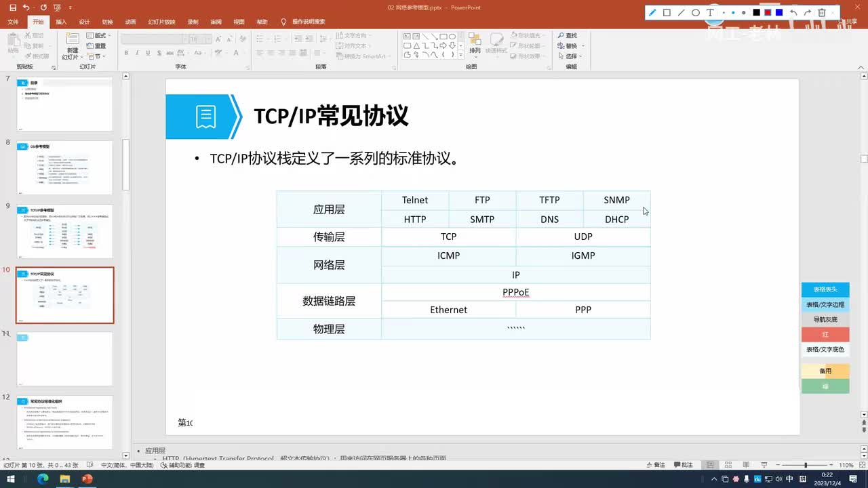Choose the red annotation color
The image size is (868, 488).
[x=768, y=12]
